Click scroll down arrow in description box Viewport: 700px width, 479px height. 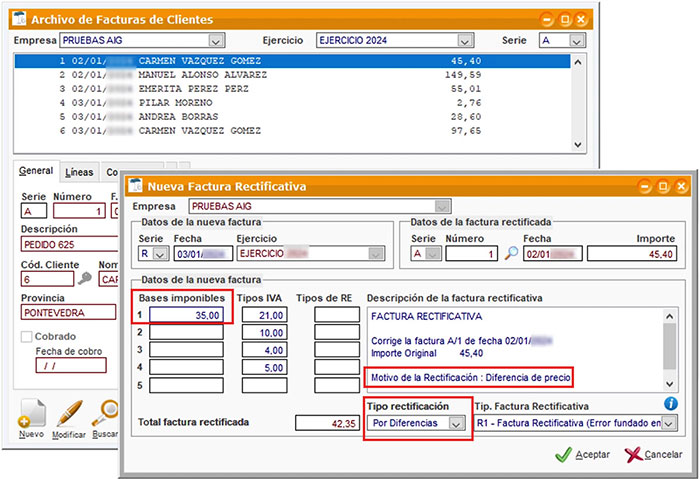(x=669, y=383)
